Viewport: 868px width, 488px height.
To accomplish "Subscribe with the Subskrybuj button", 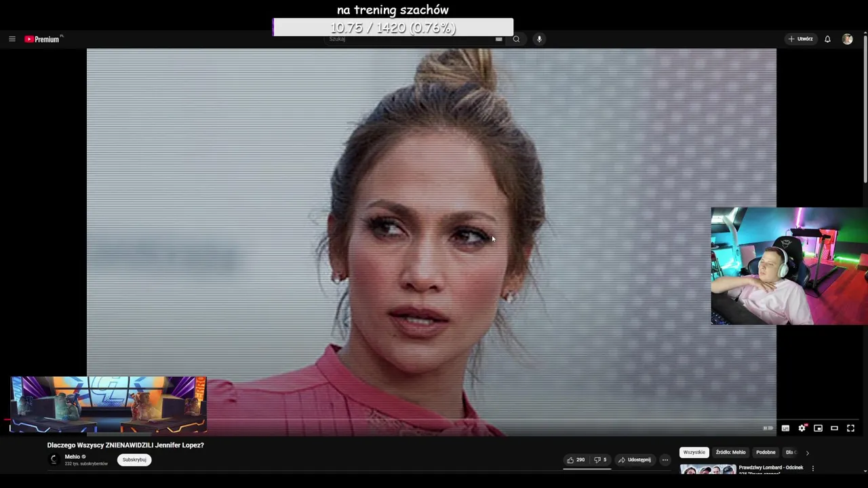I will click(134, 460).
